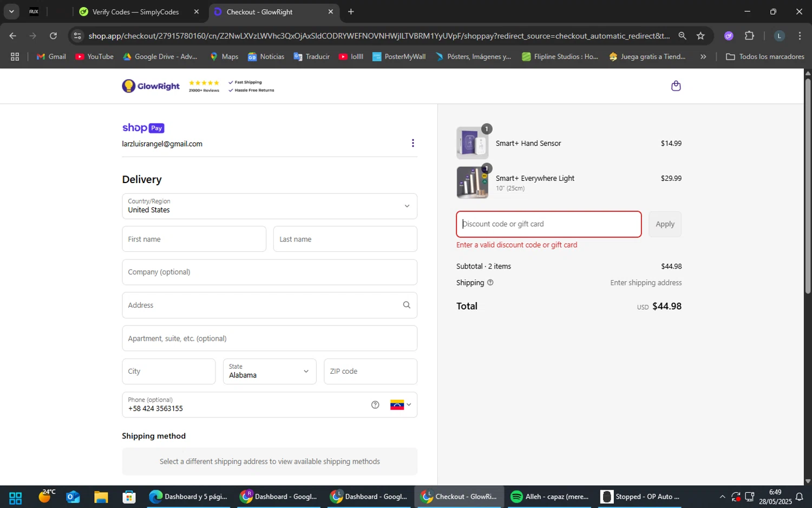Open the Maps bookmark

point(224,56)
